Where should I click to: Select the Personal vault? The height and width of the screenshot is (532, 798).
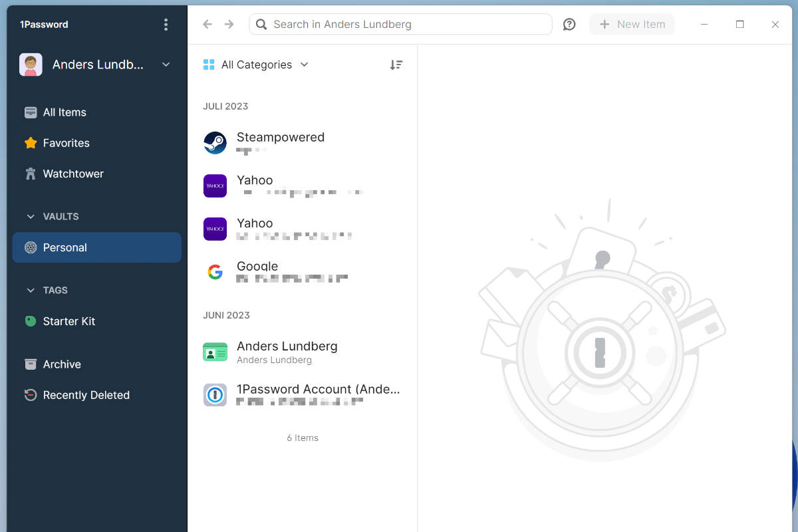pos(96,247)
